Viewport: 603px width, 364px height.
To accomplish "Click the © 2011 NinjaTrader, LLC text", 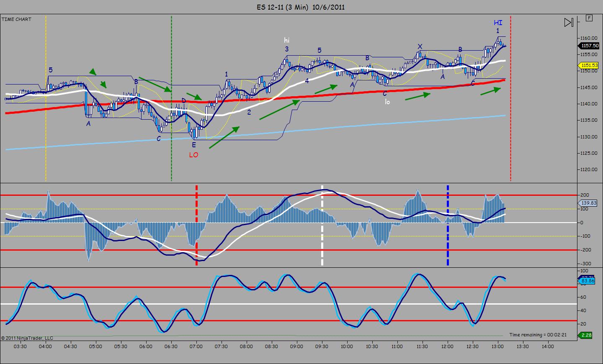I will (x=27, y=338).
